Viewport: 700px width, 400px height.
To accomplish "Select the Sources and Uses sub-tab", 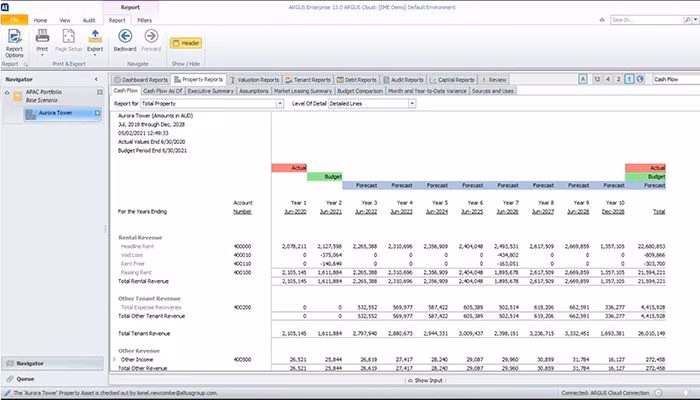I will tap(493, 91).
